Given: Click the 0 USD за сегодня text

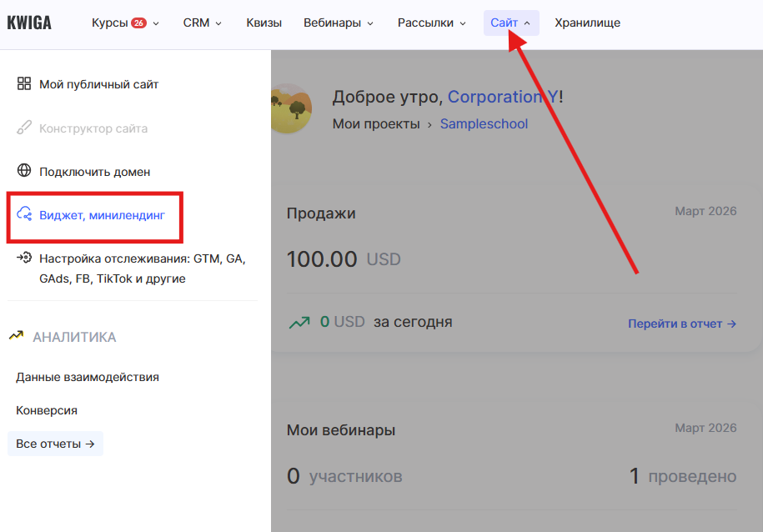Looking at the screenshot, I should pyautogui.click(x=386, y=322).
